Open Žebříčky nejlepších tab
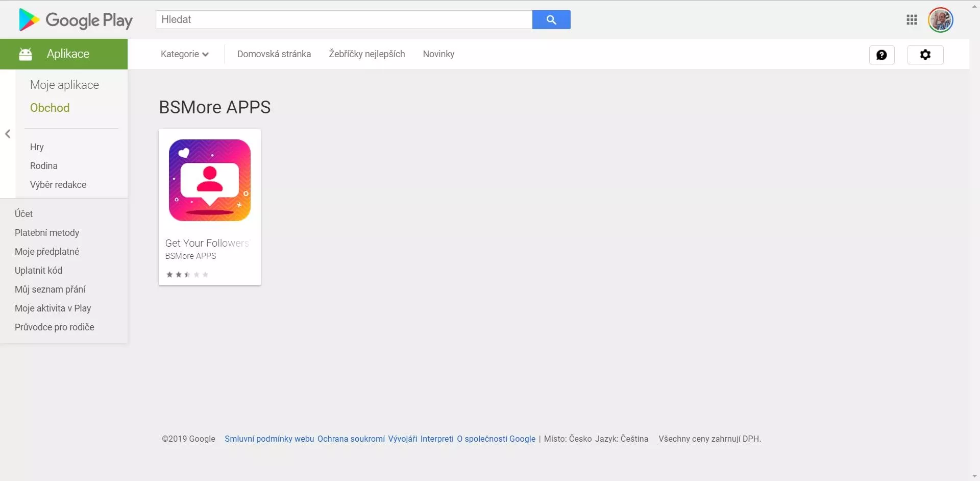 click(x=367, y=54)
